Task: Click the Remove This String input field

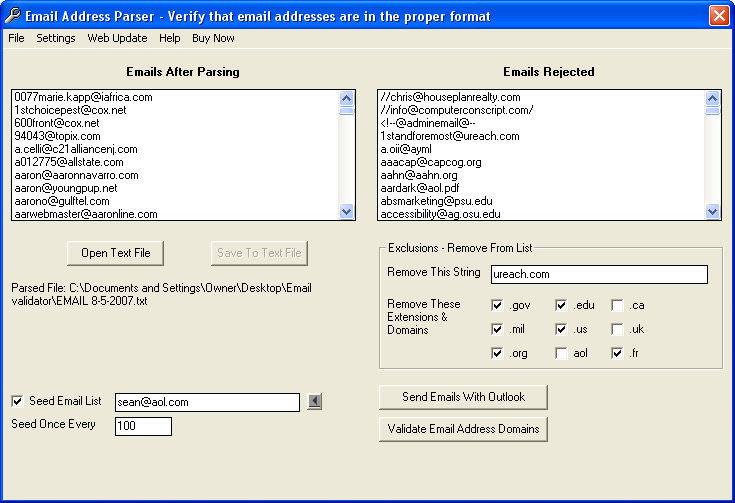Action: [599, 274]
